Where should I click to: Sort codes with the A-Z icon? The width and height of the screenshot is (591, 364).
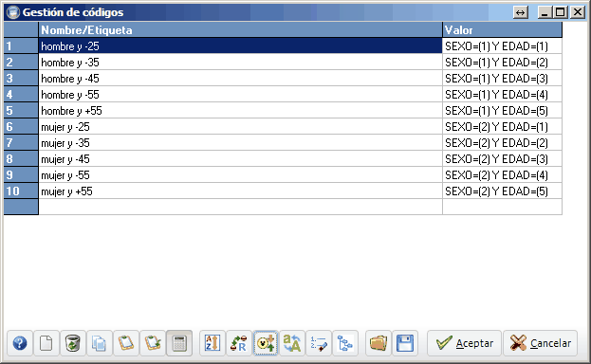tap(212, 343)
